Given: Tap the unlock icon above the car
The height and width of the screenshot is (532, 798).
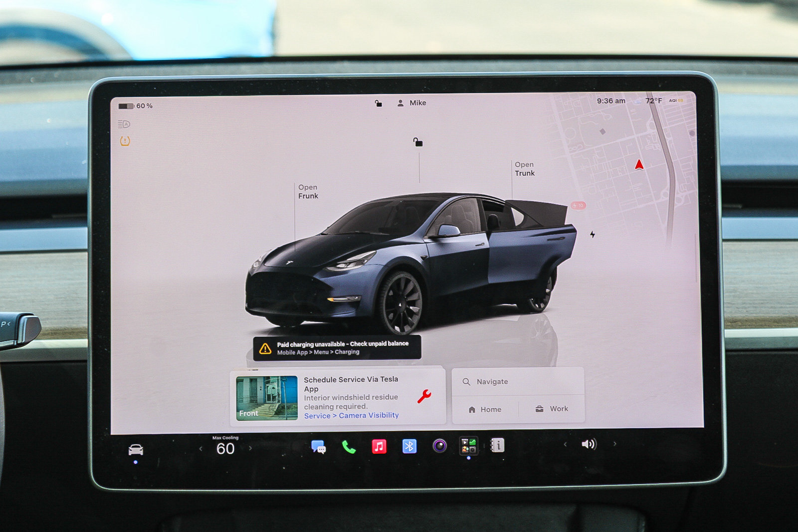Looking at the screenshot, I should [x=418, y=143].
